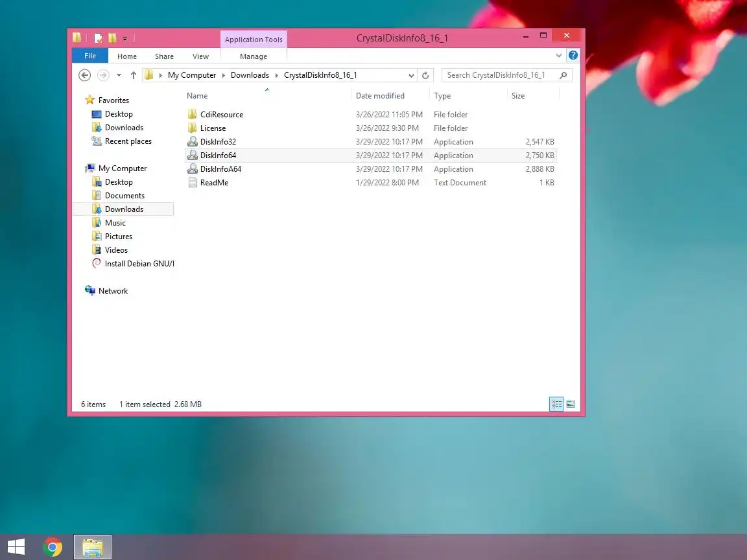Open the Windows Start button
This screenshot has width=747, height=560.
pos(16,547)
